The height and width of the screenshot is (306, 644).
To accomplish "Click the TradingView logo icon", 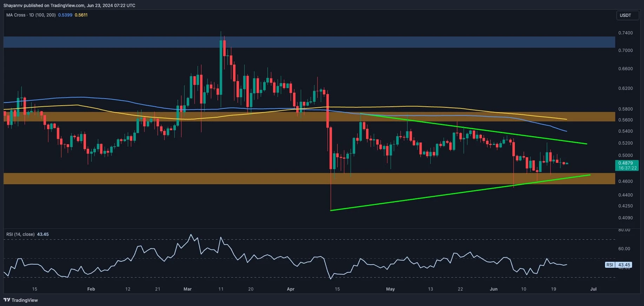I will (7, 300).
